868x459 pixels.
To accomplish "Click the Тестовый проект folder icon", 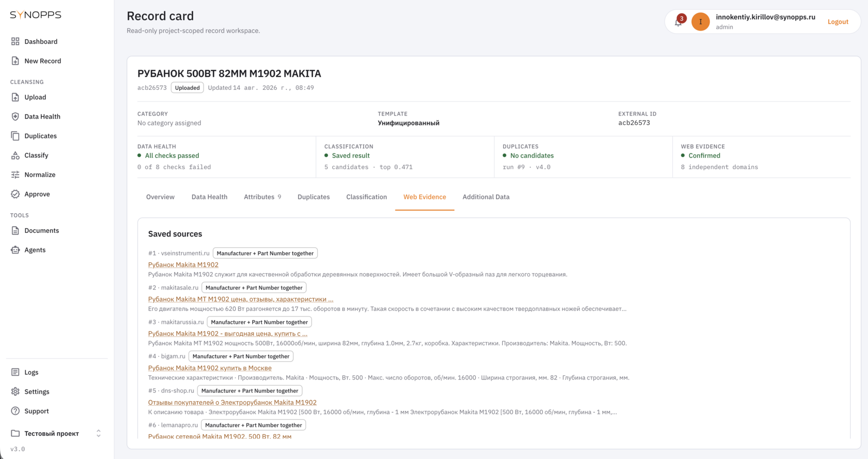I will pyautogui.click(x=16, y=433).
